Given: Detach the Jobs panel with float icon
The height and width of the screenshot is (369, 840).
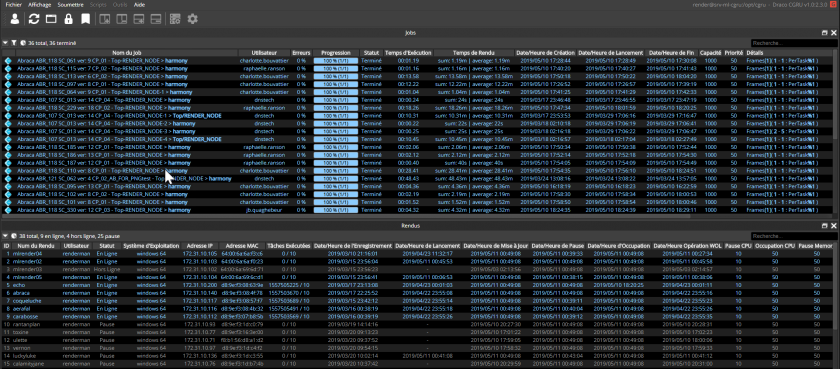Looking at the screenshot, I should [825, 33].
